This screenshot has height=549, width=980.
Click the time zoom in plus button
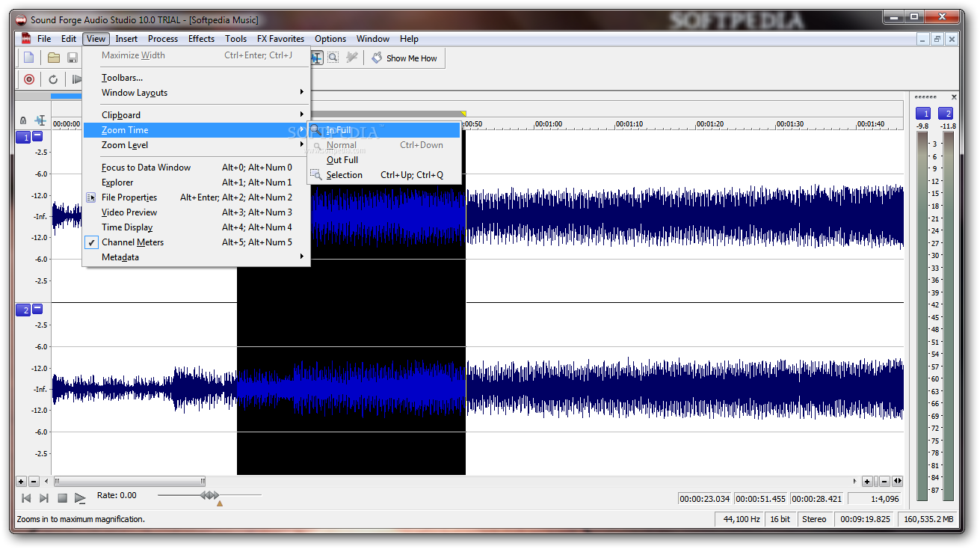coord(867,482)
